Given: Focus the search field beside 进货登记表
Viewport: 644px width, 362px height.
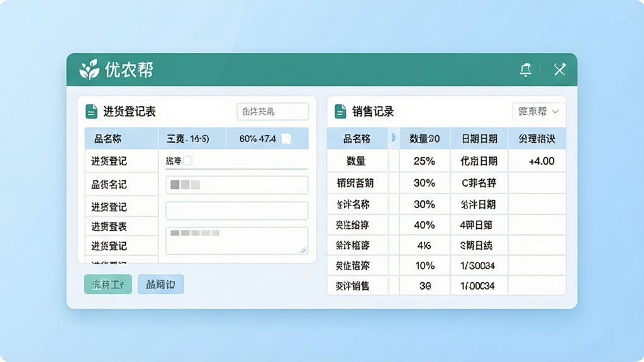Looking at the screenshot, I should tap(273, 111).
